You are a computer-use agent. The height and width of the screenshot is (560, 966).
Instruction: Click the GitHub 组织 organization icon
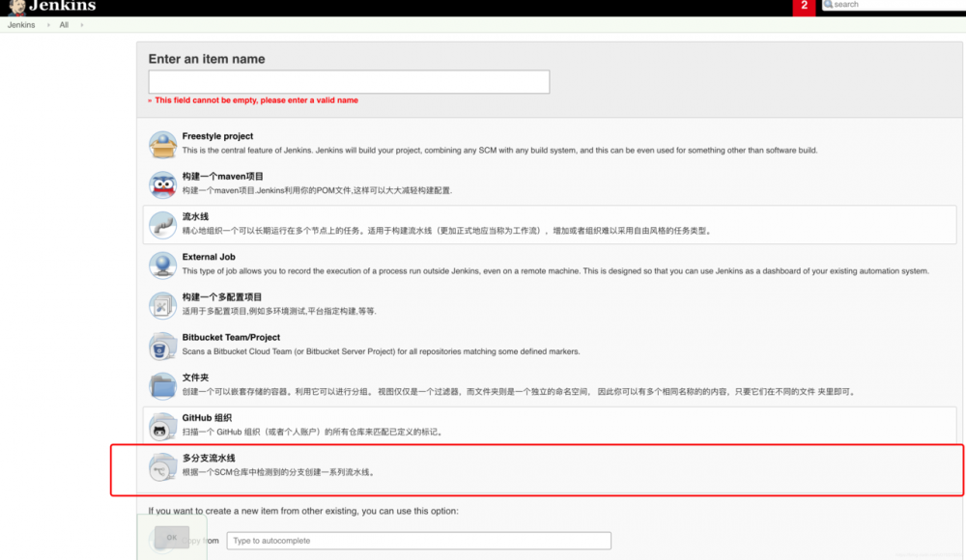coord(162,425)
